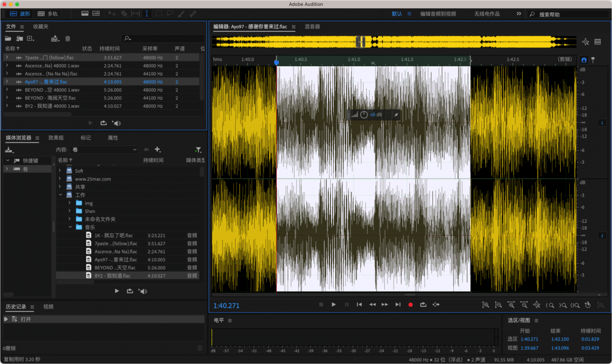This screenshot has height=364, width=612.
Task: Move playhead to next with transport skip-forward button
Action: pos(398,305)
